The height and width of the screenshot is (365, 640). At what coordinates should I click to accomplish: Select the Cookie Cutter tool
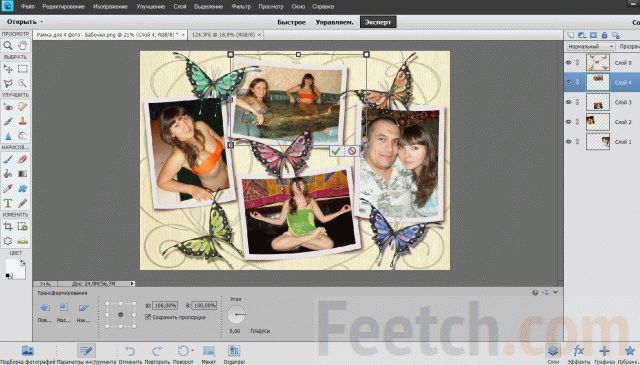click(x=8, y=241)
